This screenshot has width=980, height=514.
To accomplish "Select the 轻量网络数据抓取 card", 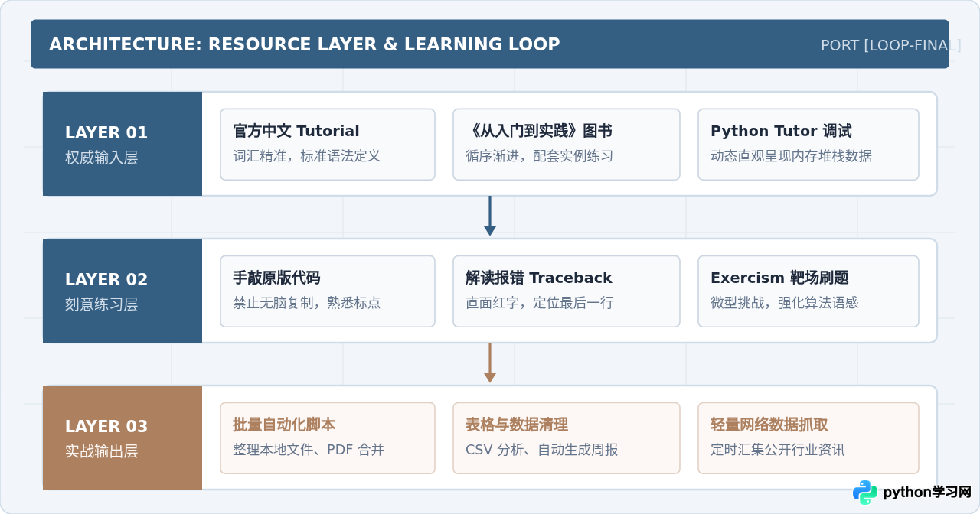I will pos(808,438).
